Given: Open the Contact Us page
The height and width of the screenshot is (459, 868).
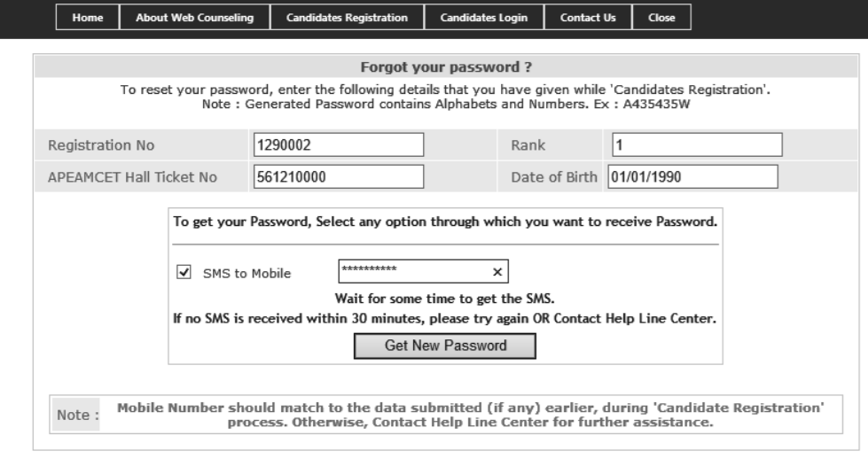Looking at the screenshot, I should click(x=588, y=18).
